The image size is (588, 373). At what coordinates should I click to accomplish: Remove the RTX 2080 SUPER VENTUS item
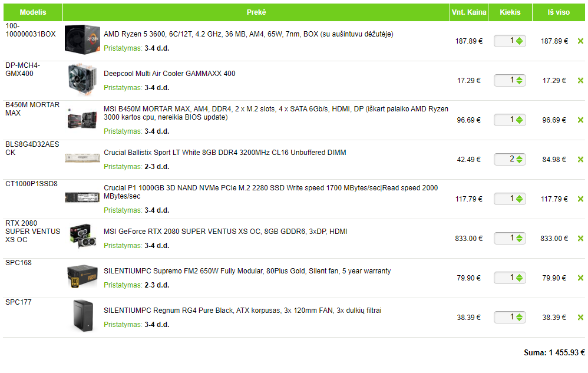[580, 239]
